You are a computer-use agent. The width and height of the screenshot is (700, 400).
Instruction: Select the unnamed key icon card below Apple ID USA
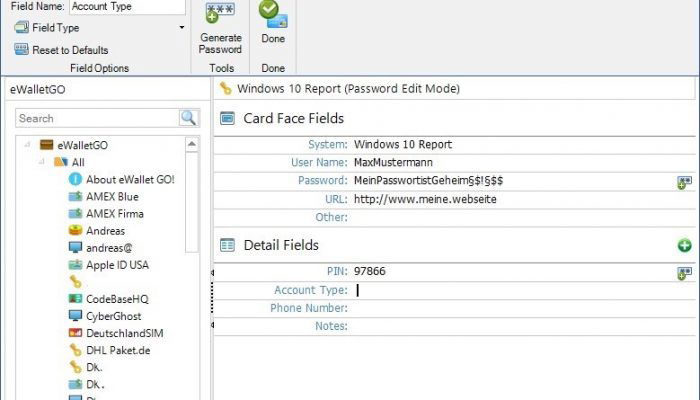click(x=75, y=282)
